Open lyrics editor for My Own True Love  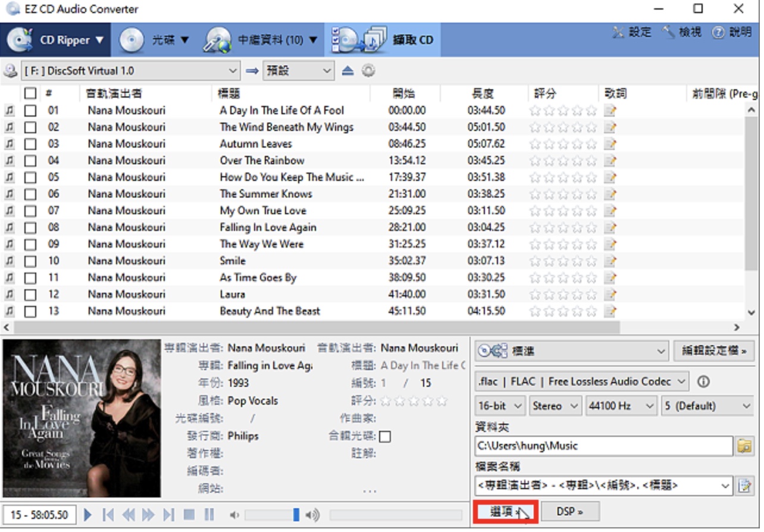[610, 211]
